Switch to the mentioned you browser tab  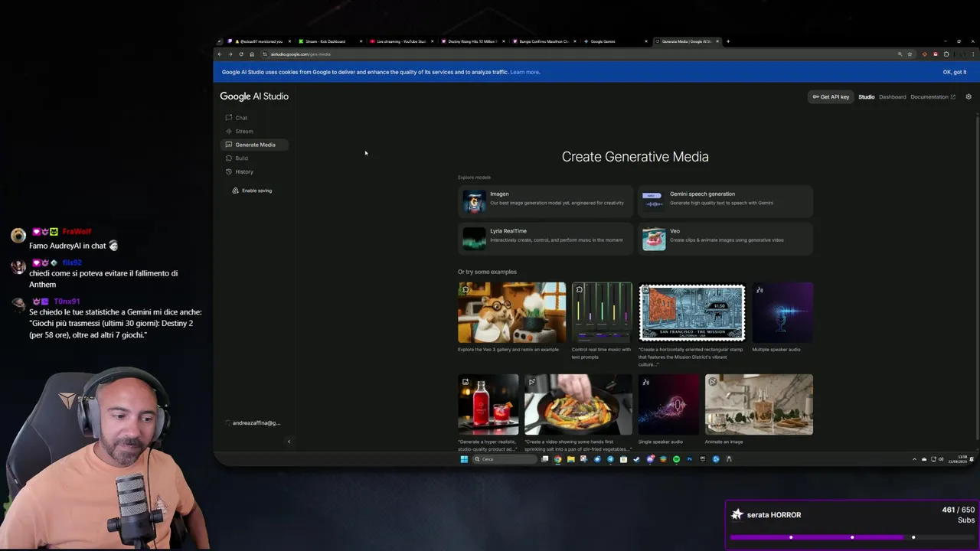tap(259, 41)
